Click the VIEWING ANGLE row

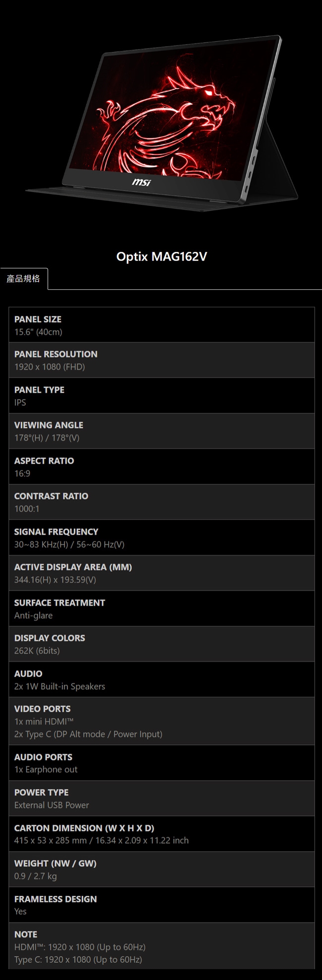coord(161,431)
